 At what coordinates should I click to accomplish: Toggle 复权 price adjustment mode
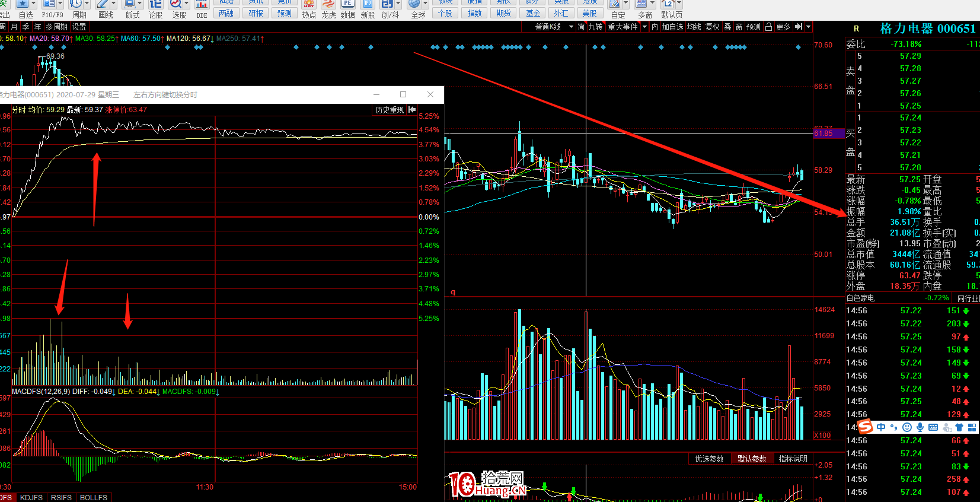click(x=712, y=27)
